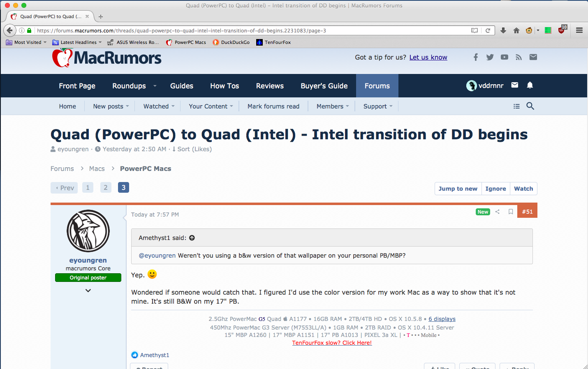This screenshot has height=369, width=588.
Task: Click Mark forums read
Action: pos(273,106)
